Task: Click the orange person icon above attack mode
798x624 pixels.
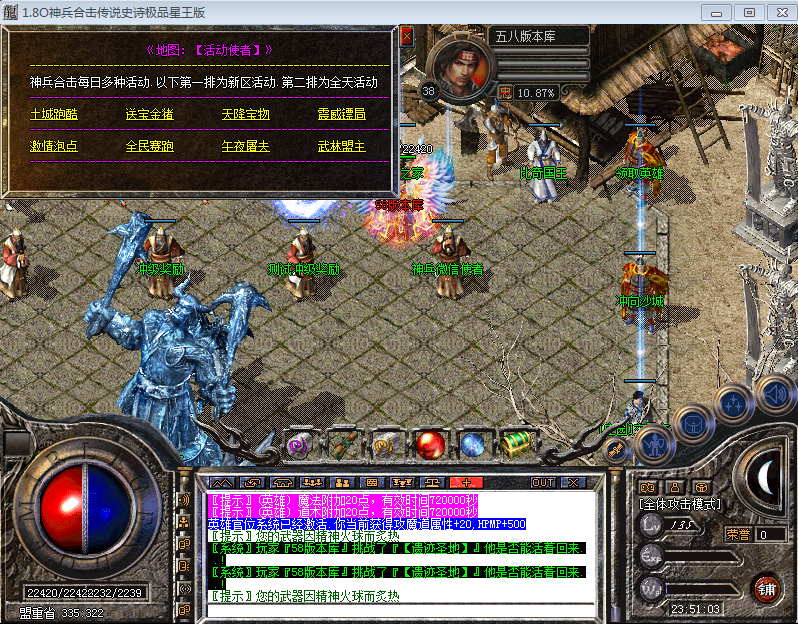Action: tap(675, 487)
